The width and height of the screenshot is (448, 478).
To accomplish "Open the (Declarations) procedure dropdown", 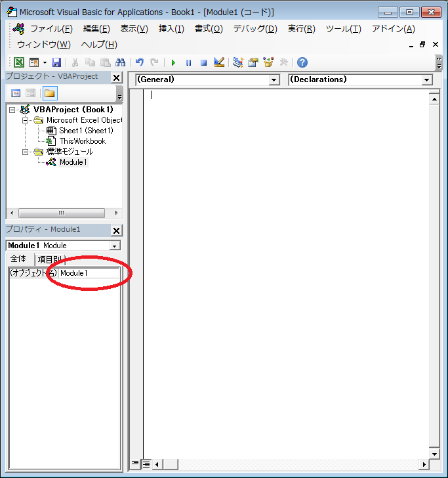I will [x=426, y=80].
